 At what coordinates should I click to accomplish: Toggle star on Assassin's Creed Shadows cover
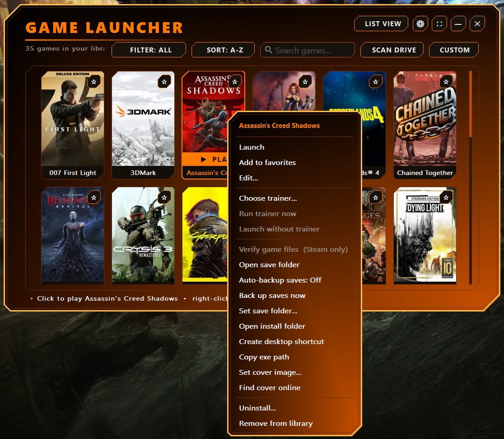click(235, 82)
